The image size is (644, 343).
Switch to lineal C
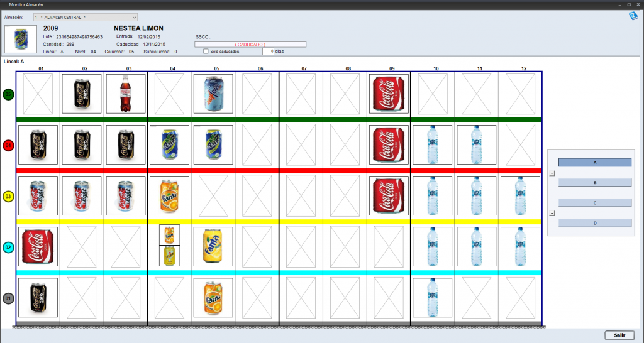coord(595,203)
